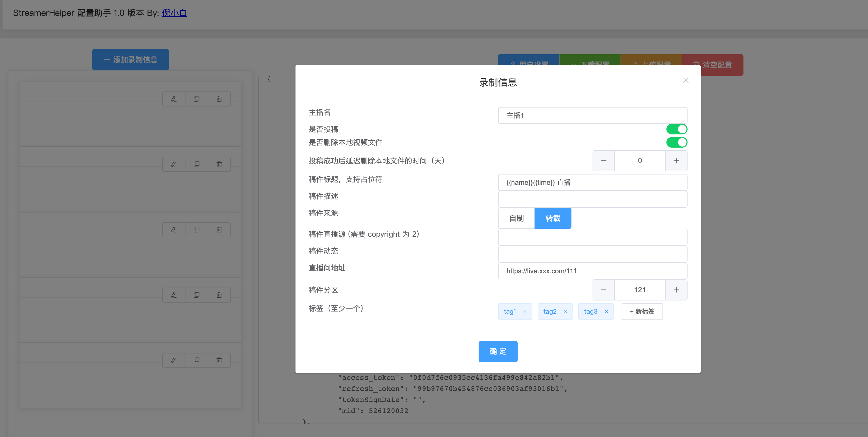The image size is (868, 437).
Task: Choose the 转载 source option
Action: (553, 218)
